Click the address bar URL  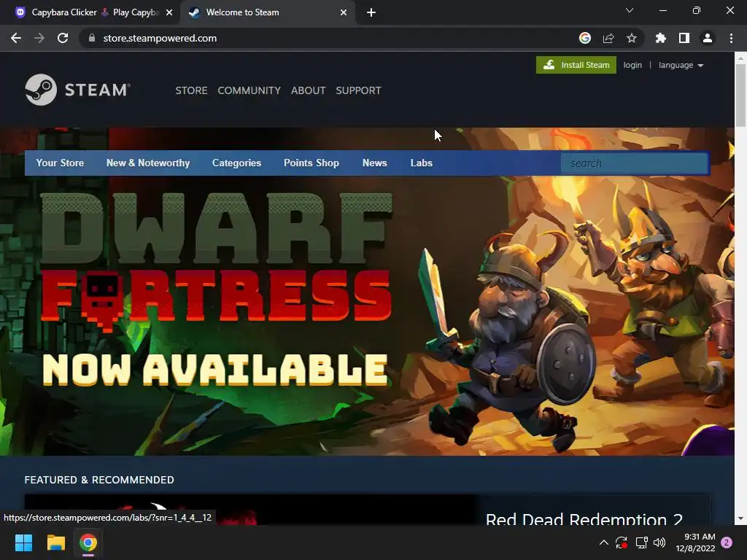[160, 38]
